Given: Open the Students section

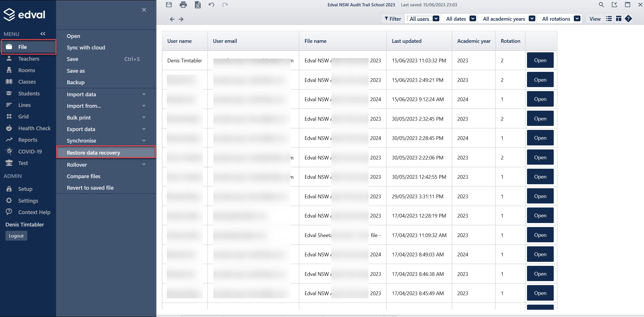Looking at the screenshot, I should click(29, 93).
